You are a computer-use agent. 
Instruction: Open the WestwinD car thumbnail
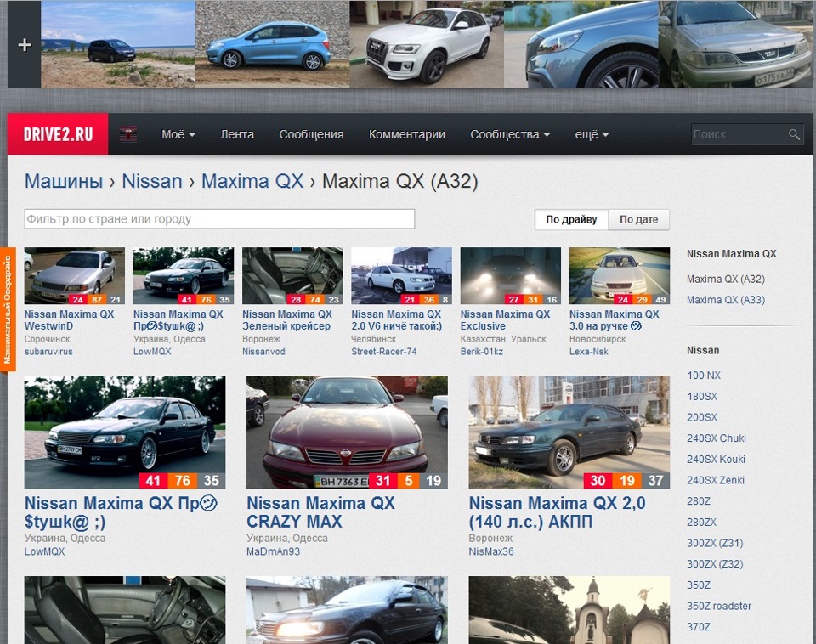tap(75, 276)
